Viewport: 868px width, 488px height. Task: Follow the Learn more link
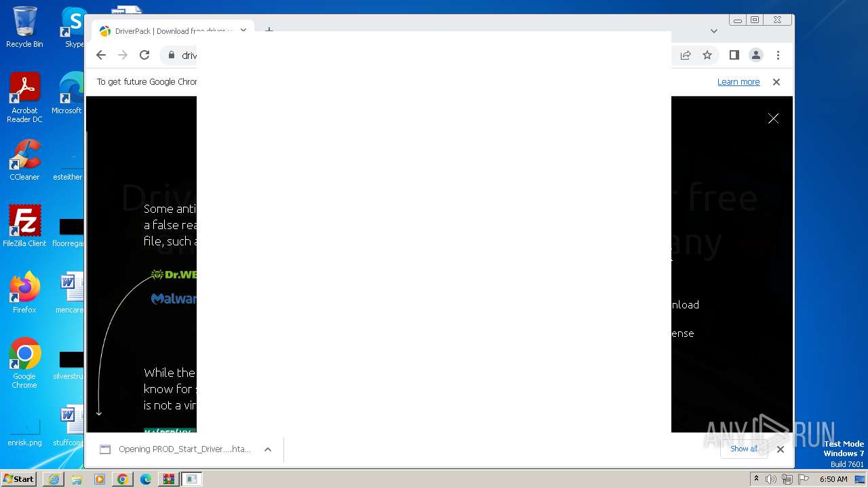(x=738, y=82)
